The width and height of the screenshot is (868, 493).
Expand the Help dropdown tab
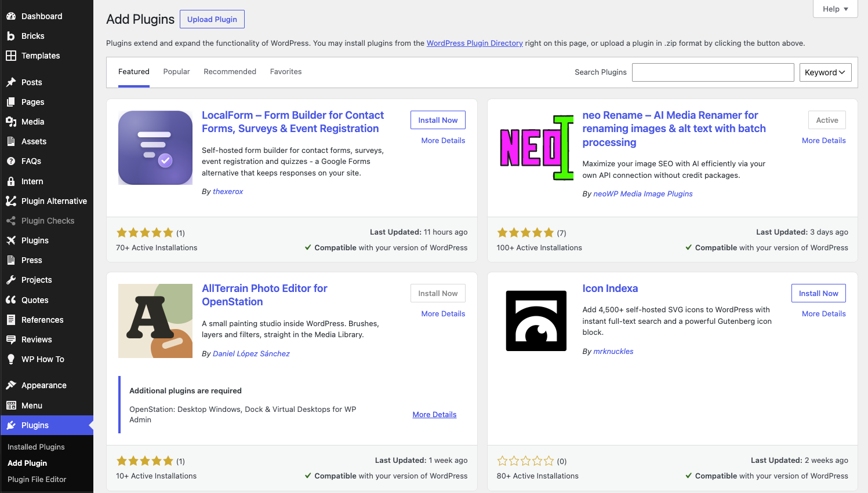coord(836,9)
